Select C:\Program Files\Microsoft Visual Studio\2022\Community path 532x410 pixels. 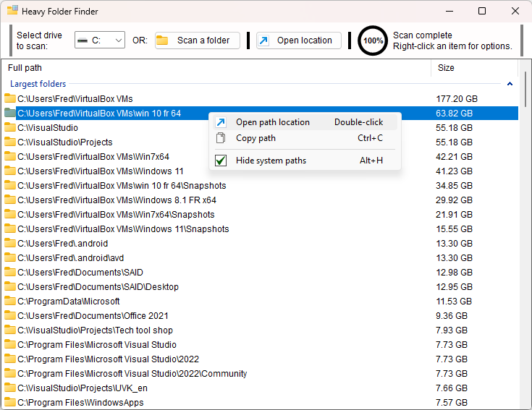(x=132, y=373)
